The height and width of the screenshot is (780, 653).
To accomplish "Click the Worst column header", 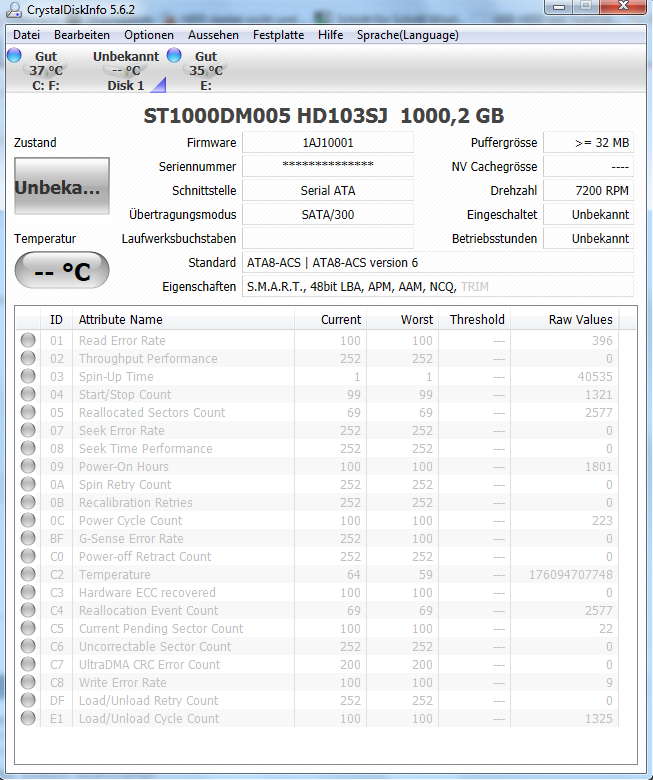I will click(403, 319).
